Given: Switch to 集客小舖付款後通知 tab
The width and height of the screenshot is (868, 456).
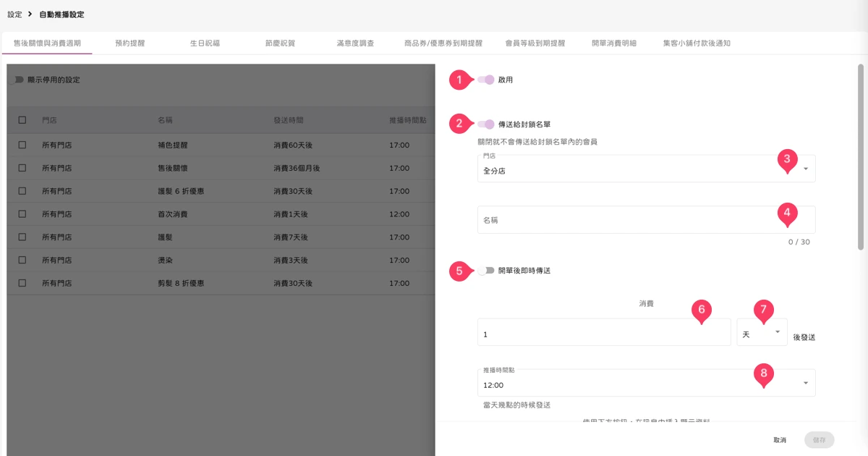Looking at the screenshot, I should (697, 43).
